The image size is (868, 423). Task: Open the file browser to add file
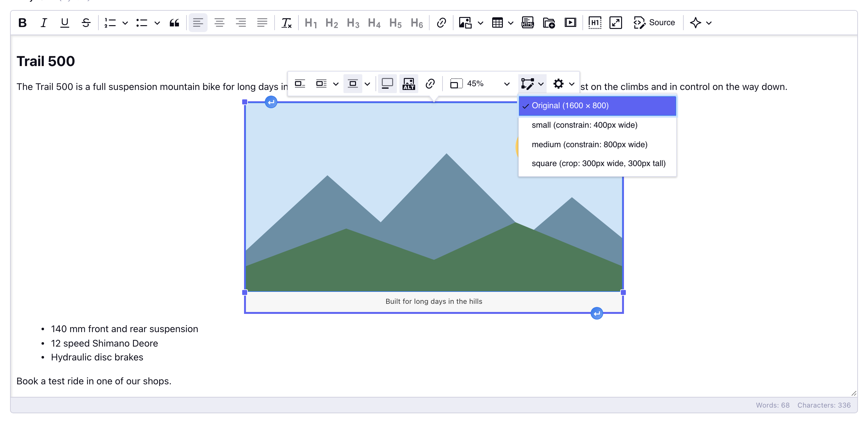[x=549, y=23]
